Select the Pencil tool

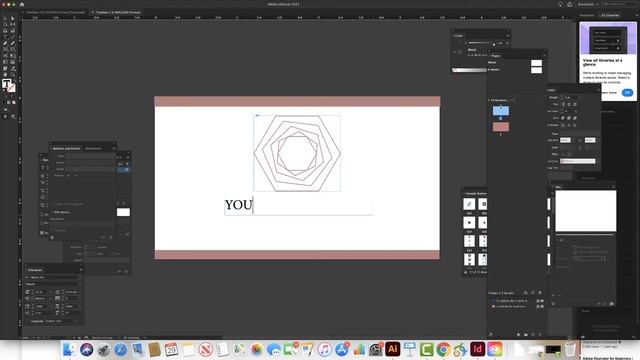[13, 43]
